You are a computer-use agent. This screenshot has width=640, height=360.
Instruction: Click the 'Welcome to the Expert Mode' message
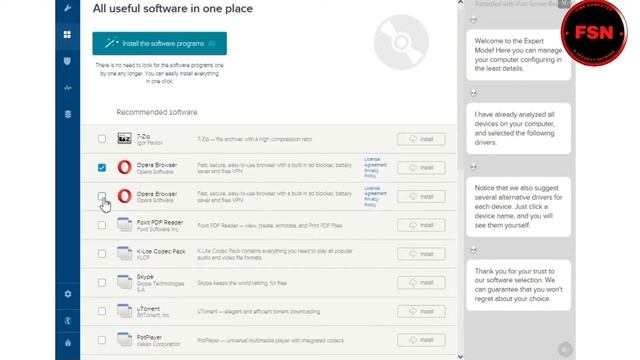click(x=518, y=55)
